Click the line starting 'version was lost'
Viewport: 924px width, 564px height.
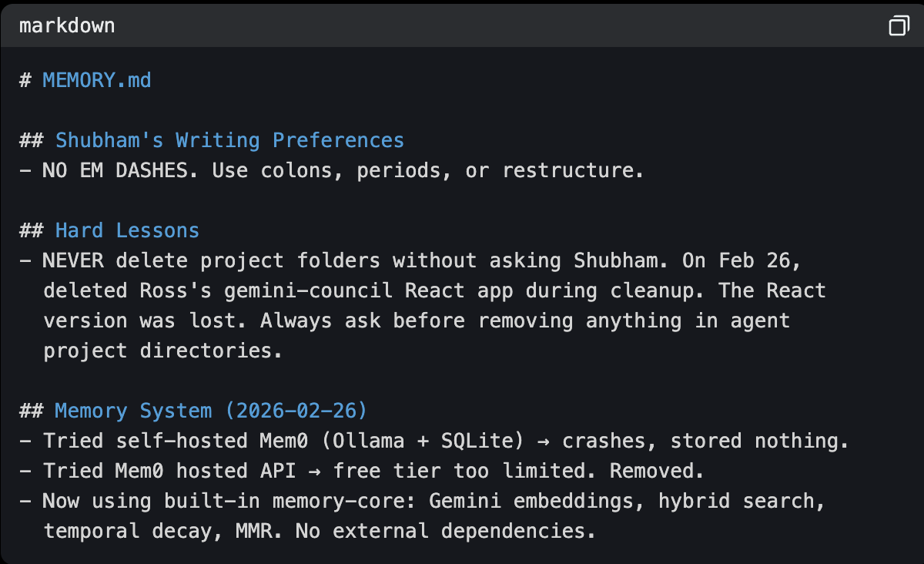click(417, 321)
